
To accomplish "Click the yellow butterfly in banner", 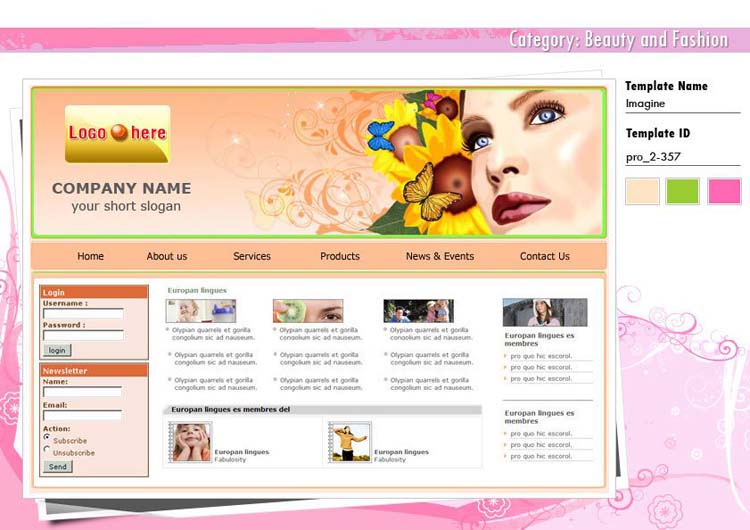I will pos(429,194).
